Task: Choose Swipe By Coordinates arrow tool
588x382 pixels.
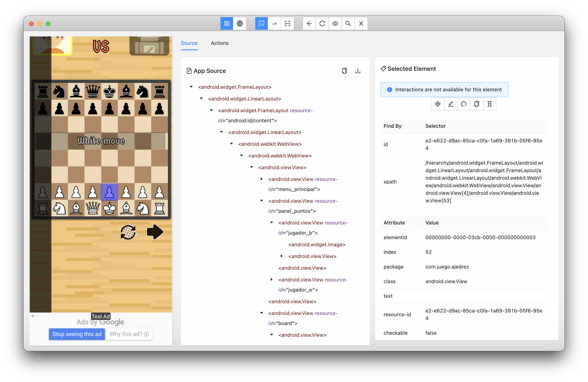Action: (275, 23)
